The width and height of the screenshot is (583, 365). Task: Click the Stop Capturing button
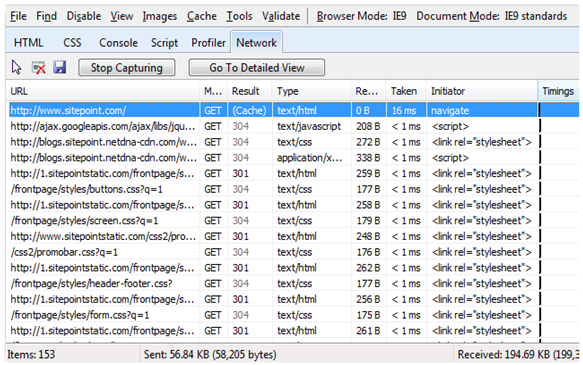127,68
